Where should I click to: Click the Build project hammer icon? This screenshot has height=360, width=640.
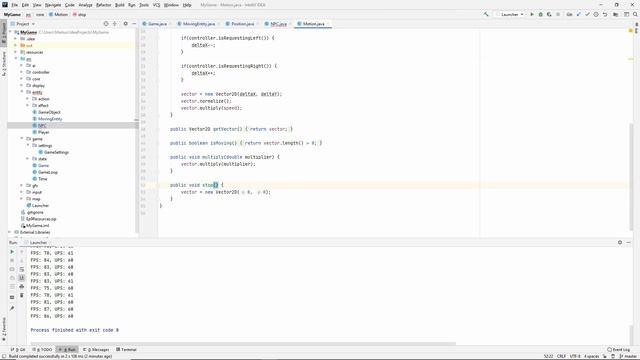[486, 14]
